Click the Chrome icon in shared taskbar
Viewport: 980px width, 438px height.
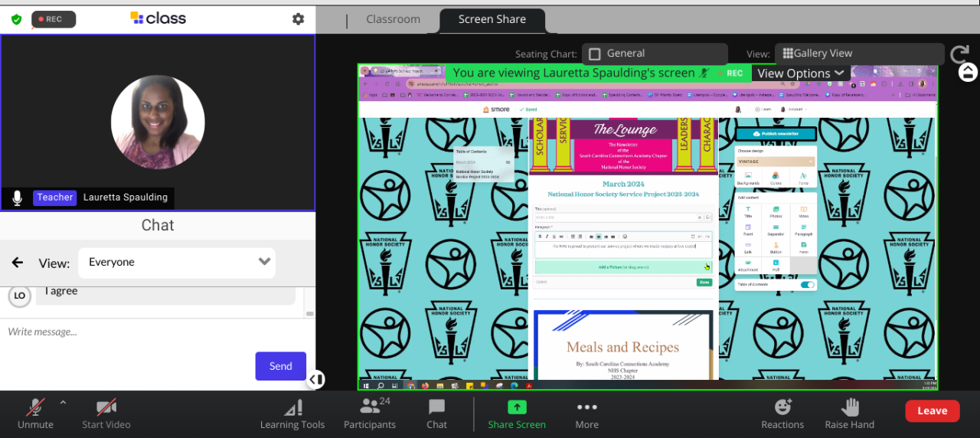(411, 385)
